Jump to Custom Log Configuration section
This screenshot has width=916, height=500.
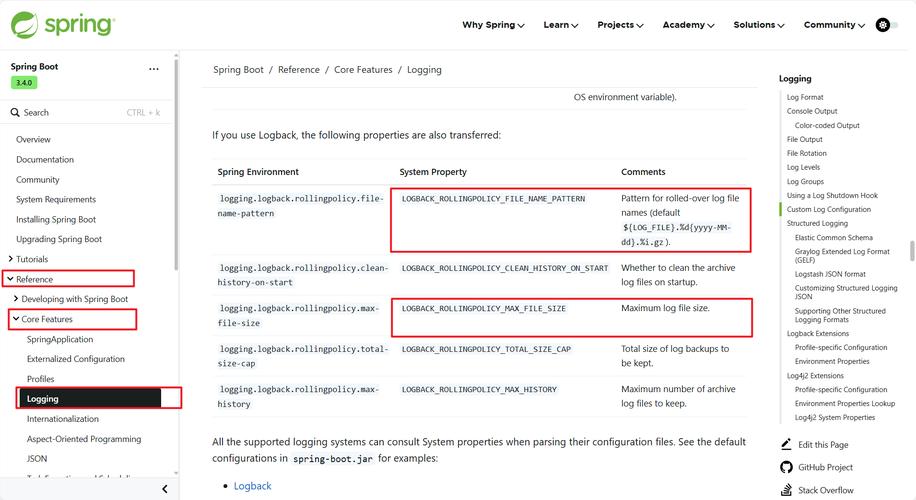(x=828, y=209)
